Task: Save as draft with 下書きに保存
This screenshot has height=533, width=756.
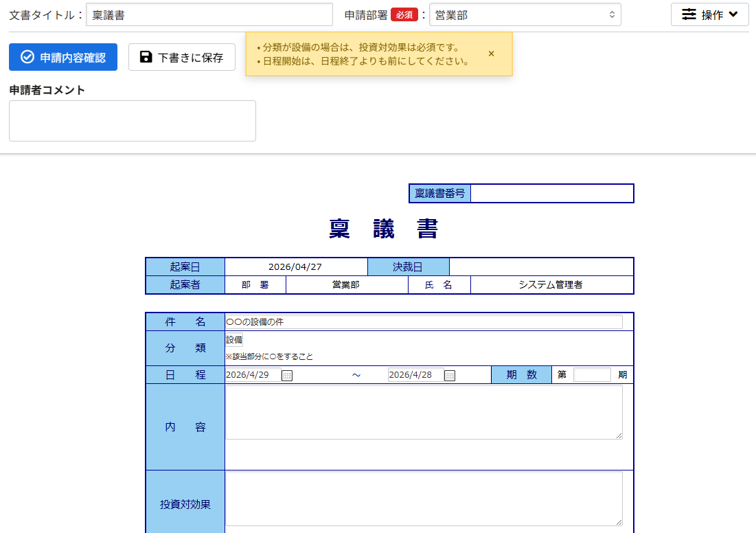Action: (x=182, y=57)
